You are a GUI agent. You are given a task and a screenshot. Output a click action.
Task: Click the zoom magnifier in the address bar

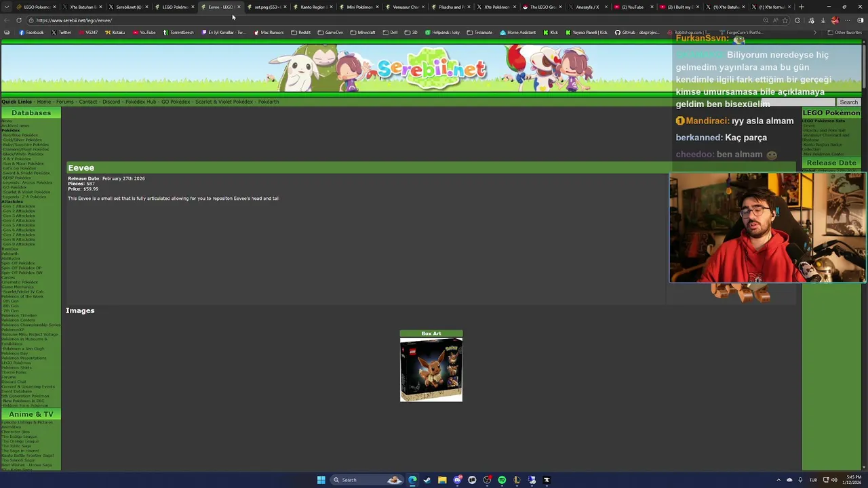[766, 20]
